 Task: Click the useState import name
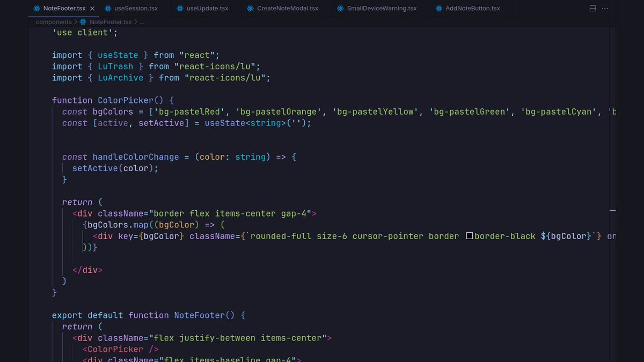(x=118, y=55)
